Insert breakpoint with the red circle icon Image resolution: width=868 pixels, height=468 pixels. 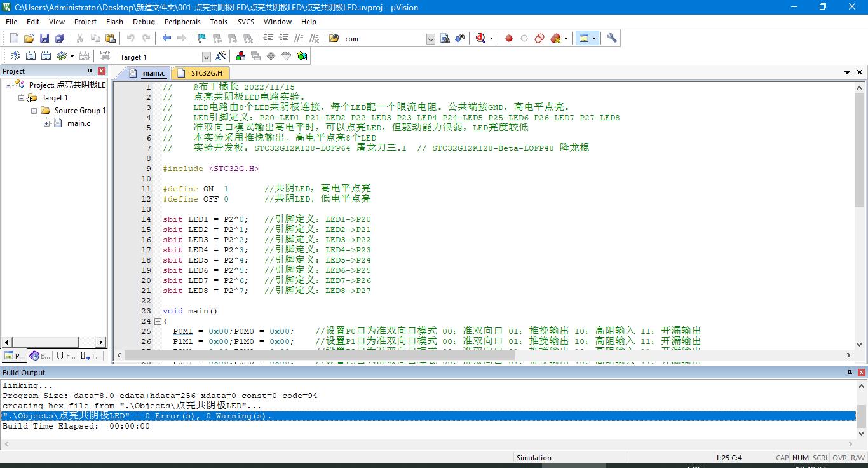coord(509,38)
